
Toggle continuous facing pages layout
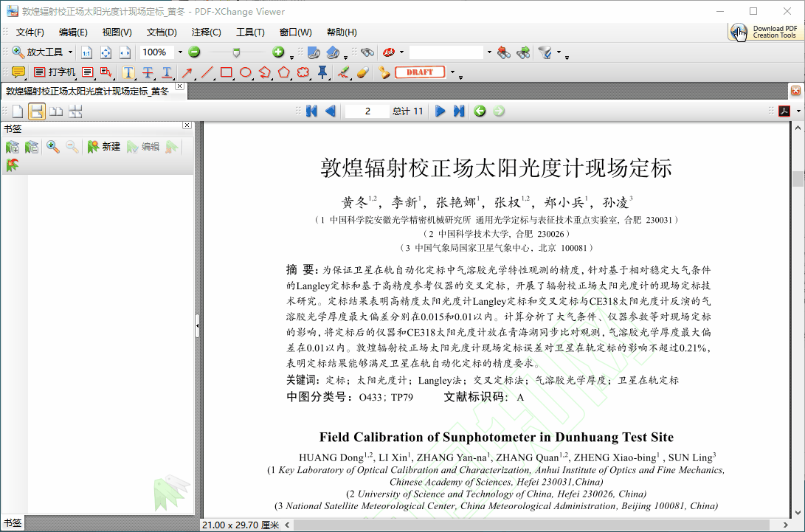click(75, 111)
